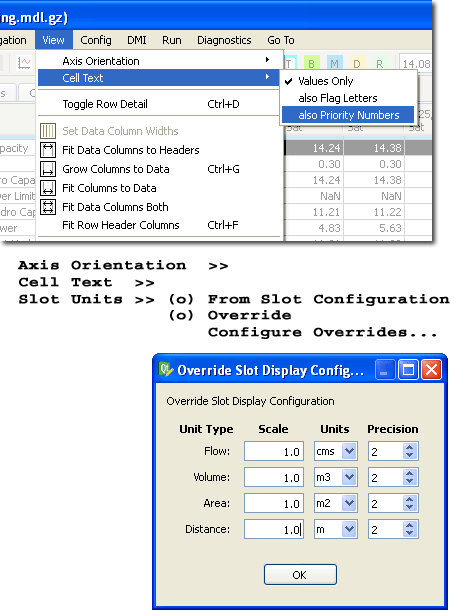Click Fit Data Columns to Headers icon
This screenshot has height=616, width=454.
(x=48, y=150)
